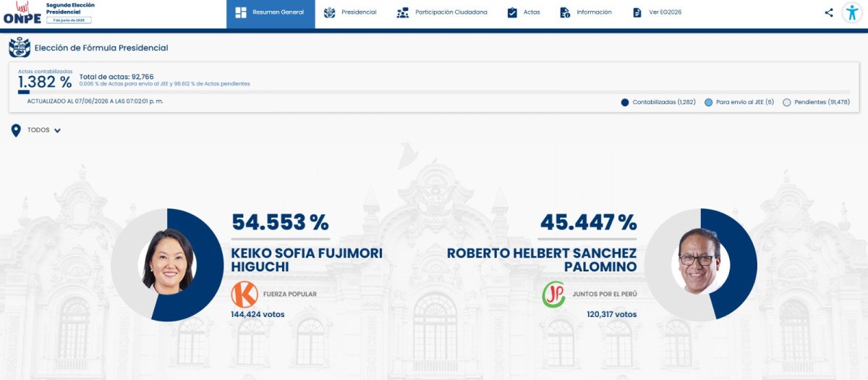Open the Presidencial tab

(350, 12)
